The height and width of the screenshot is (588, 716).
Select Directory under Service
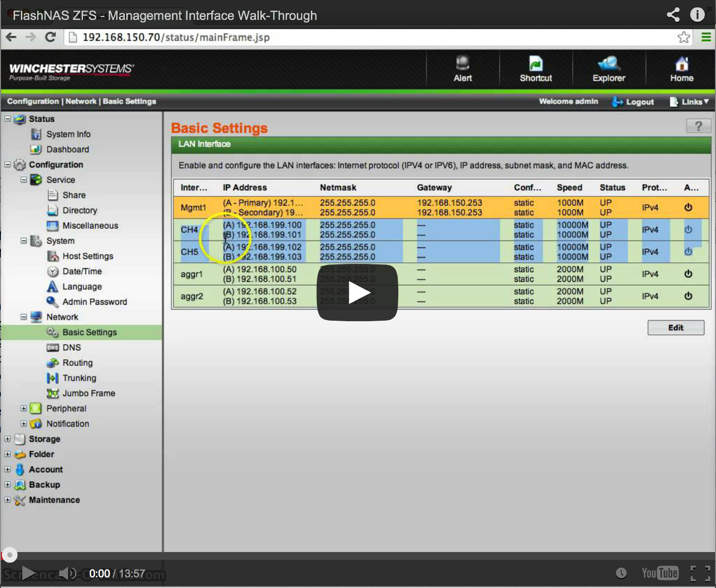(80, 210)
